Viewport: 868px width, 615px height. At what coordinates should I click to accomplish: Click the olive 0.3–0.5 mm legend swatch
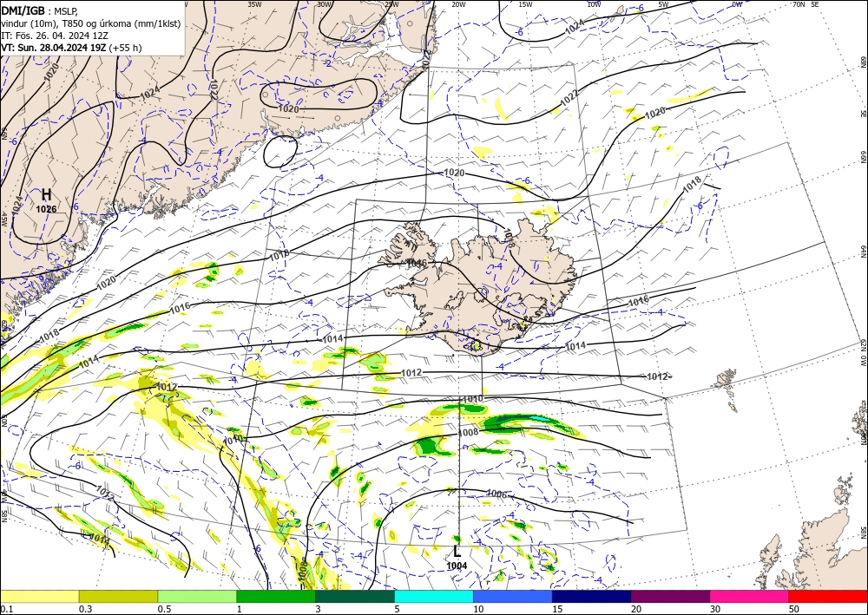click(118, 596)
